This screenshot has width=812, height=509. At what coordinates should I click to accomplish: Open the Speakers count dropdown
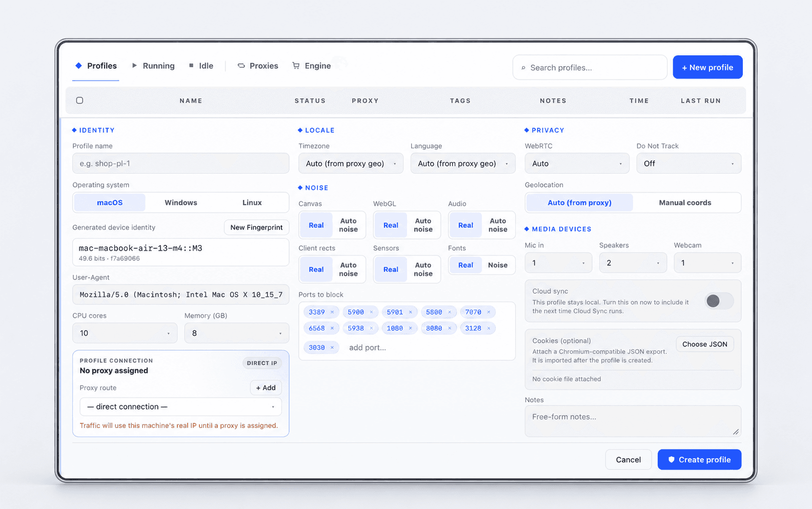[x=633, y=263]
